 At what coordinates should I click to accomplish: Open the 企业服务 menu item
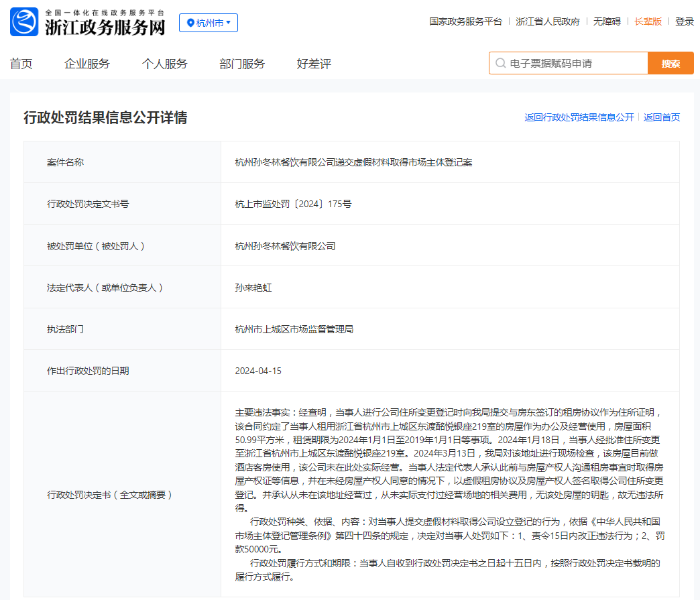(x=87, y=64)
